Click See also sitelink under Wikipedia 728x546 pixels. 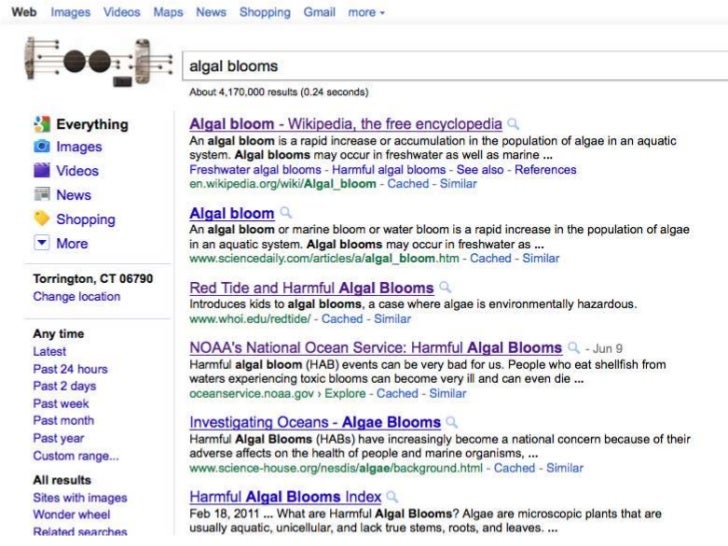[480, 169]
